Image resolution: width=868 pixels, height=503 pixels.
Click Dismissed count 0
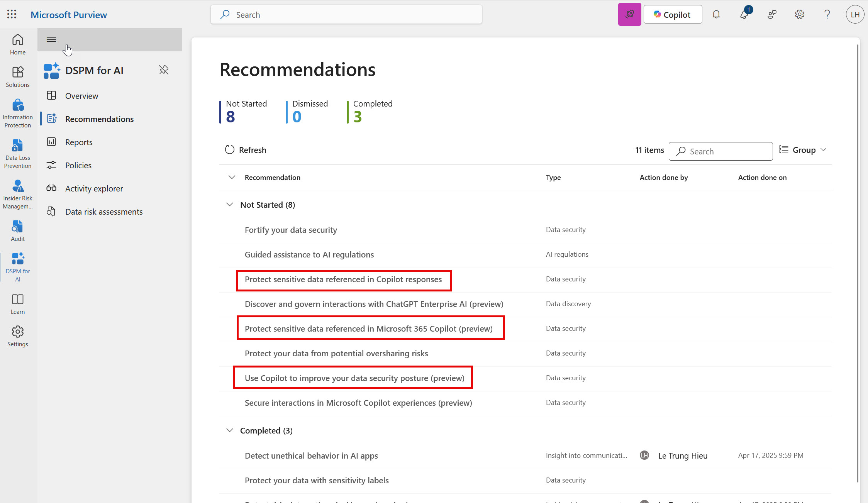[x=297, y=117]
